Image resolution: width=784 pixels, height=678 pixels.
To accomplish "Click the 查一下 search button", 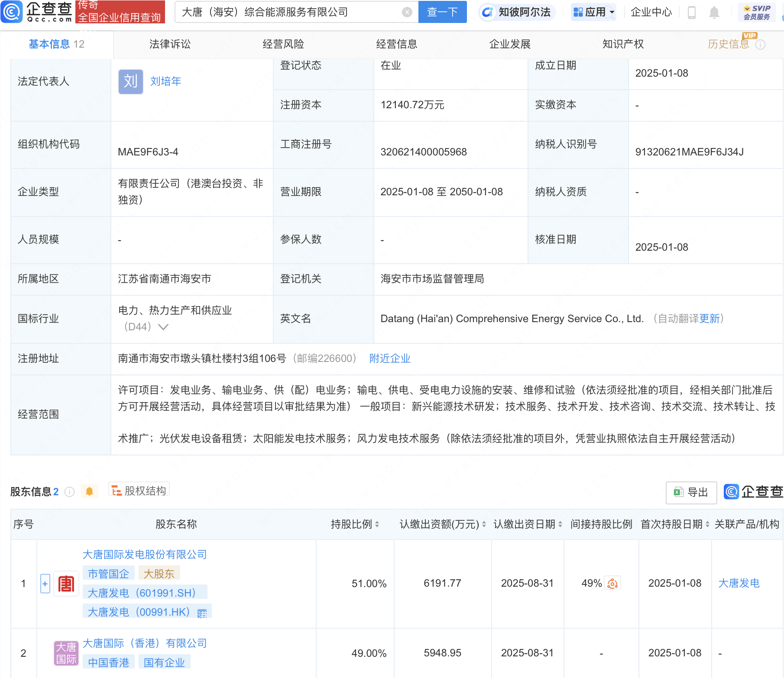I will tap(442, 12).
